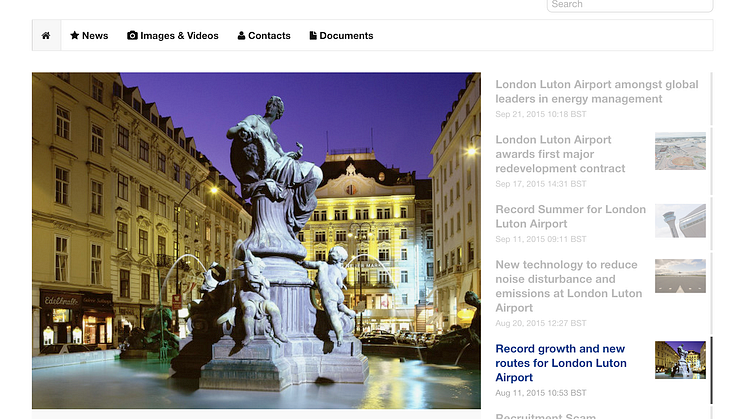746x419 pixels.
Task: Select the control tower thumbnail
Action: (680, 221)
